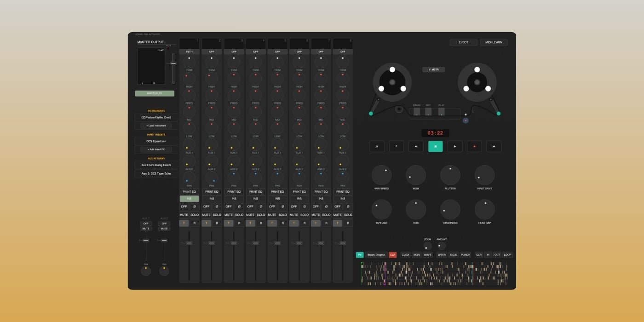Click the REC head block

428,111
